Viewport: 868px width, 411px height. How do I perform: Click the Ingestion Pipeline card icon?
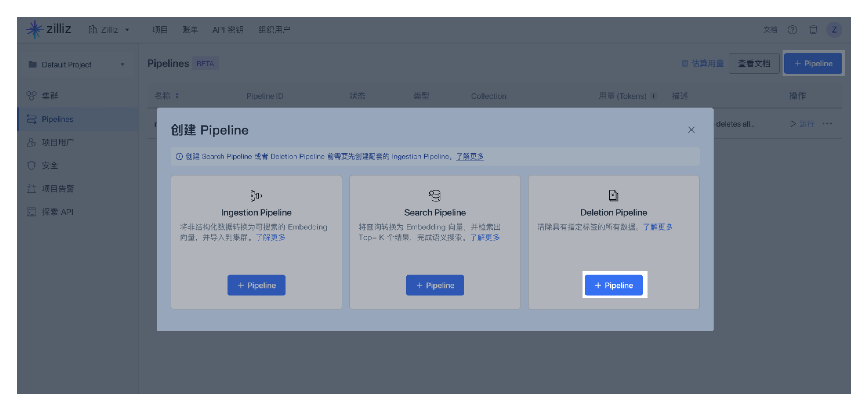[x=256, y=195]
